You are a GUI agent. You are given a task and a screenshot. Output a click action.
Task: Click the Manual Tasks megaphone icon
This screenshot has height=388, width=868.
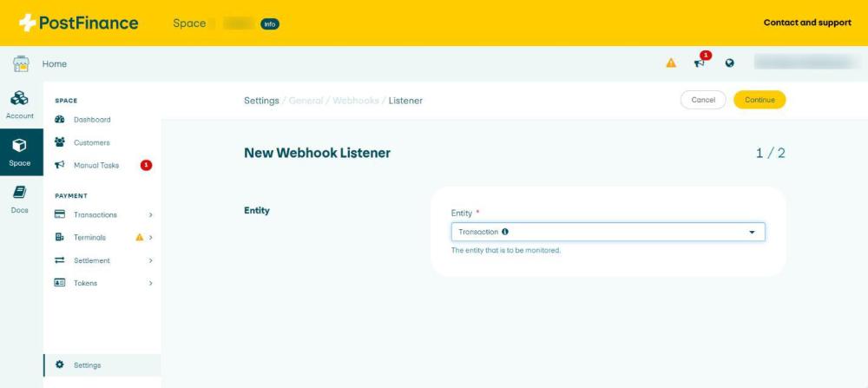point(60,165)
